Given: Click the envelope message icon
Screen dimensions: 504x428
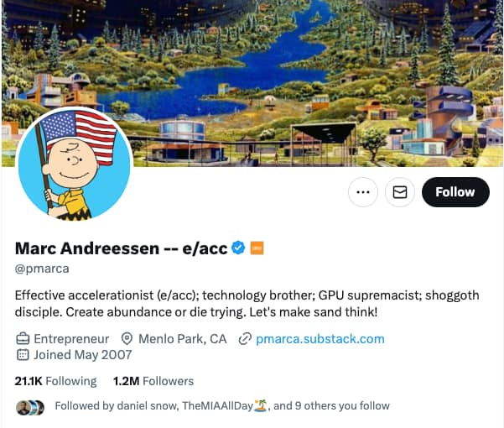Looking at the screenshot, I should pos(400,192).
